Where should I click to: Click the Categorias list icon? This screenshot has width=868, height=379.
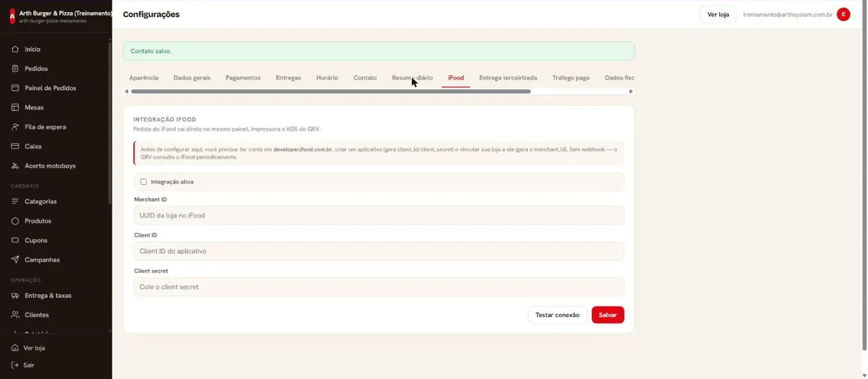click(x=15, y=201)
